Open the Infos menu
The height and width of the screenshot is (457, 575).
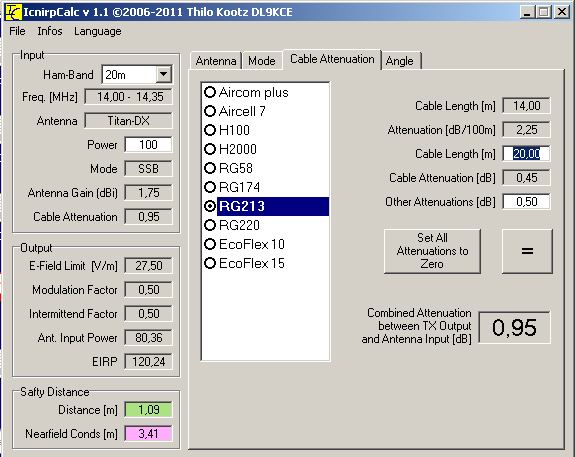pyautogui.click(x=50, y=31)
